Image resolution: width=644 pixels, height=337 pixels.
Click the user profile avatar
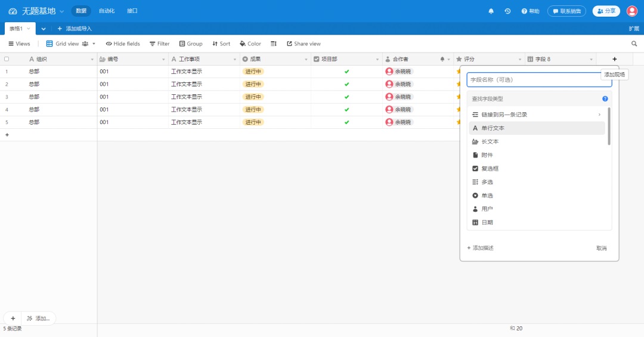(x=632, y=11)
